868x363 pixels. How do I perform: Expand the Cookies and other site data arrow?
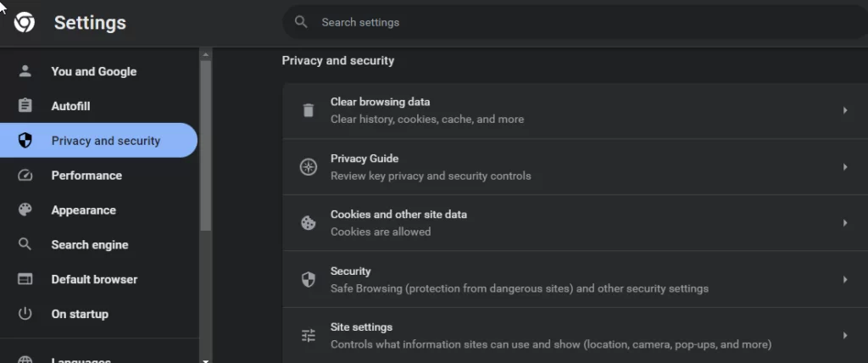[845, 223]
